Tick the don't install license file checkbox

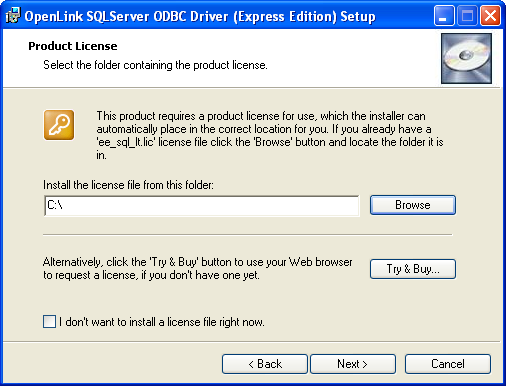[x=49, y=322]
